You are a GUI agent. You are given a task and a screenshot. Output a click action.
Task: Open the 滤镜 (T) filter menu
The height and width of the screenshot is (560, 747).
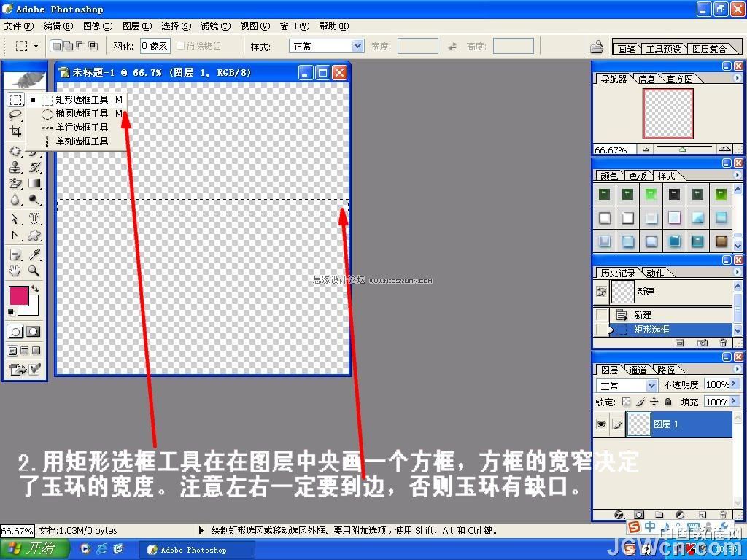(x=216, y=26)
